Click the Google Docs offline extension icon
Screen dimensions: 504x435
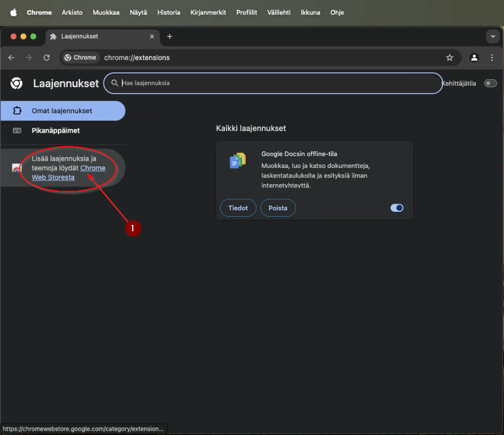[x=237, y=160]
